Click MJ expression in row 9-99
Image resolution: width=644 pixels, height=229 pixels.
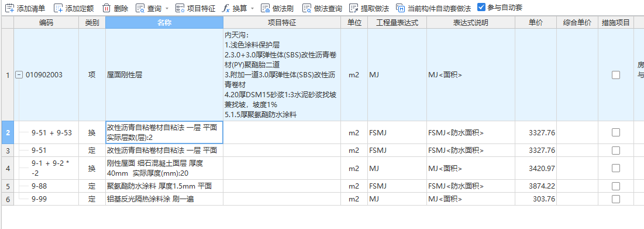click(x=397, y=199)
